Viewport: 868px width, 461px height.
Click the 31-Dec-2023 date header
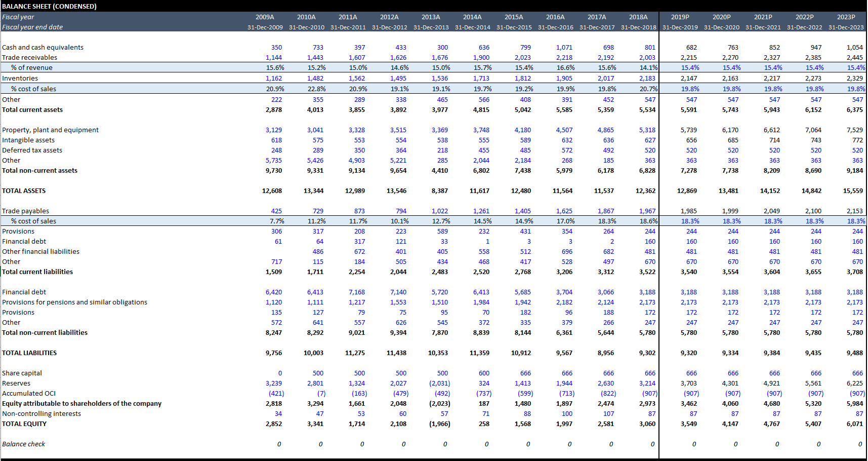tap(846, 27)
